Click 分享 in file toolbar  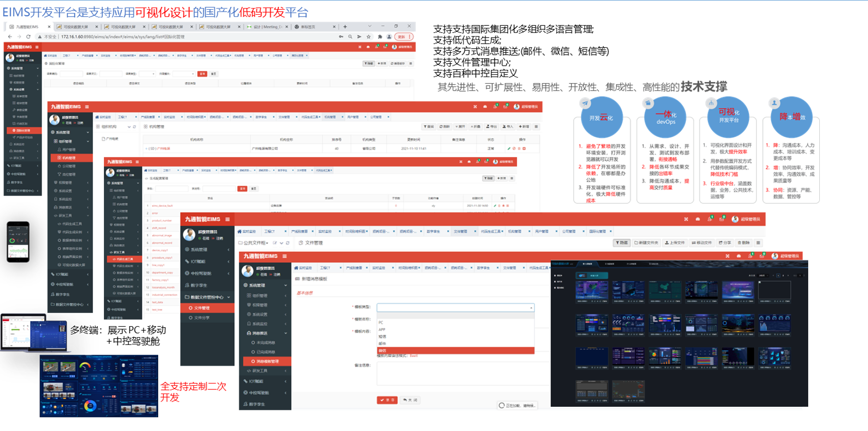(725, 243)
